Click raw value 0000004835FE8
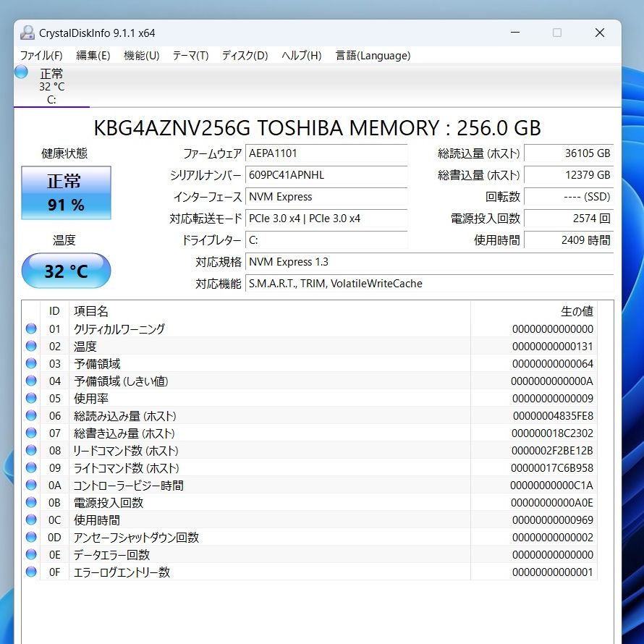Image resolution: width=644 pixels, height=644 pixels. point(553,416)
